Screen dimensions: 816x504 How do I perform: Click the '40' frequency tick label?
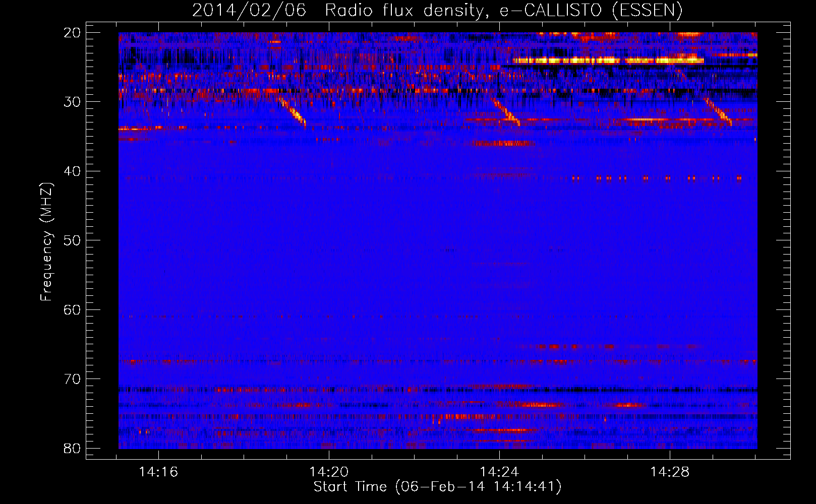[x=72, y=171]
